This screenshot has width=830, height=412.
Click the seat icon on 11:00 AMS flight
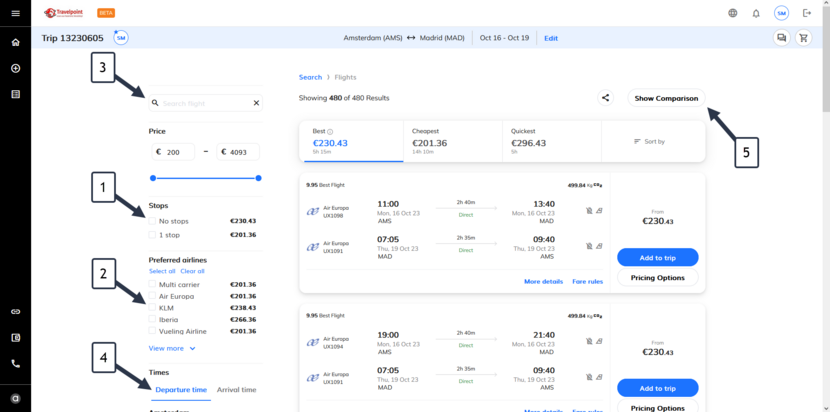pyautogui.click(x=599, y=211)
